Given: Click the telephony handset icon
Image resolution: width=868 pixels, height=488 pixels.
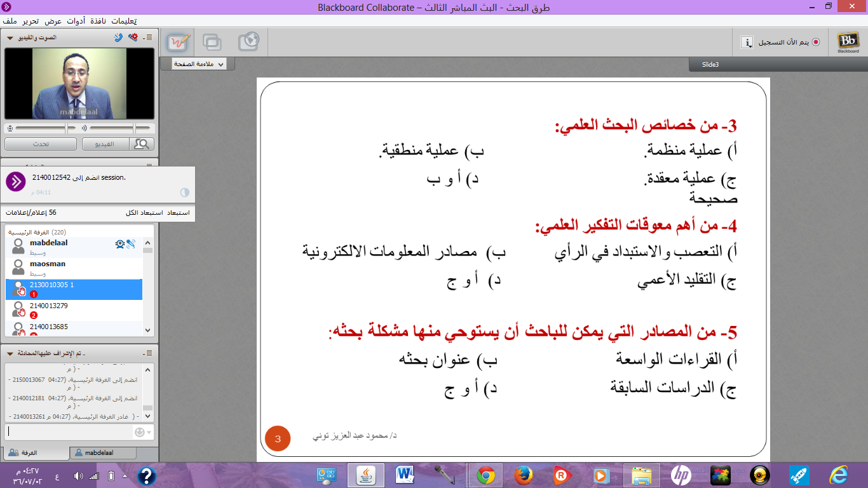Looking at the screenshot, I should tap(118, 37).
